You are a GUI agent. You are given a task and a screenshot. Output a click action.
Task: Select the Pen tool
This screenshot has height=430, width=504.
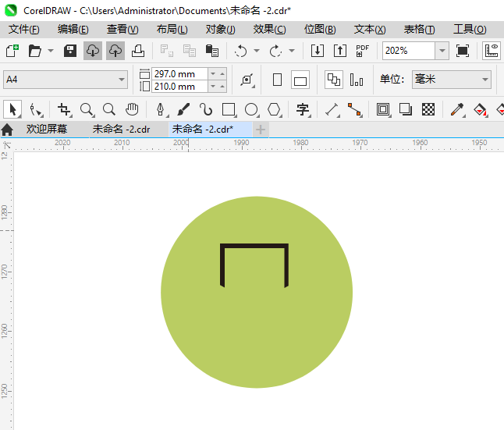161,110
